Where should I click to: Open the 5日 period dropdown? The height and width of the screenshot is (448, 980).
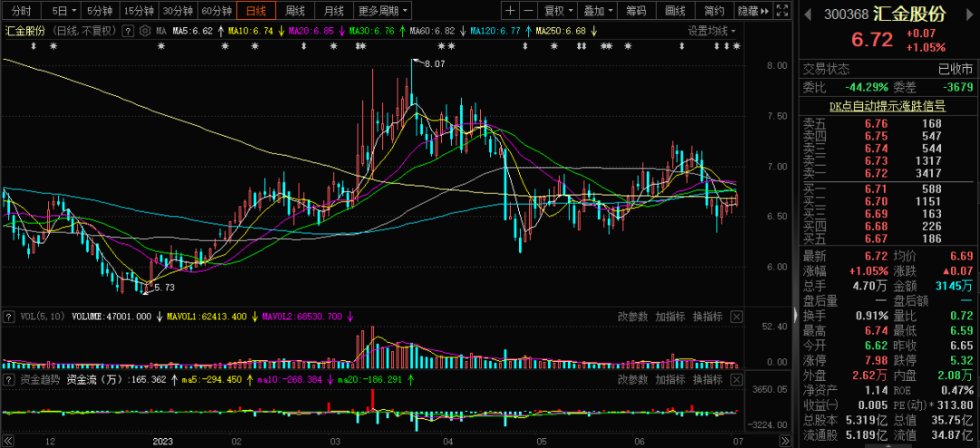click(64, 11)
